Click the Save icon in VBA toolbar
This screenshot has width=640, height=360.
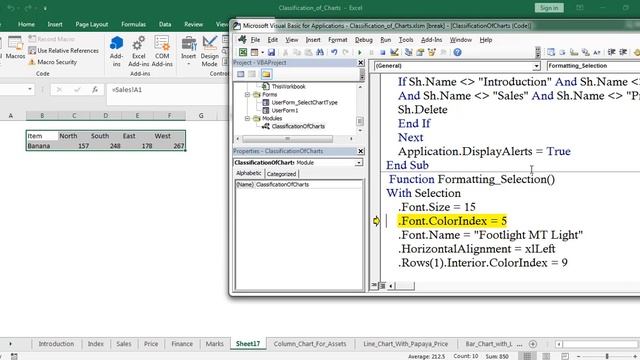(x=271, y=52)
